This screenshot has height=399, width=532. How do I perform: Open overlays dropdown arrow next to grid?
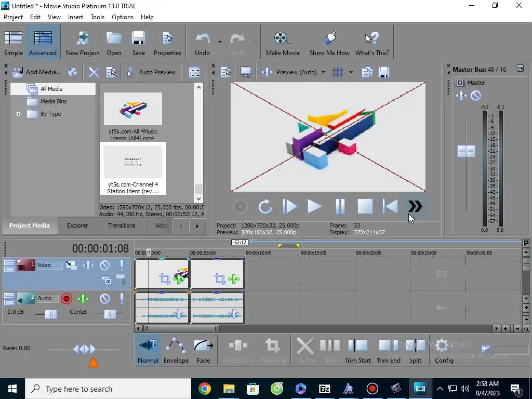coord(351,72)
